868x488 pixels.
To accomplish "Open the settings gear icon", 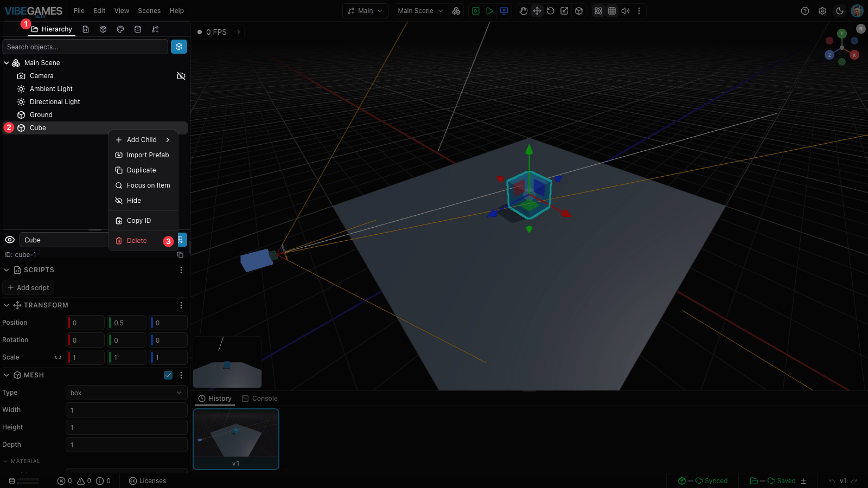I will [x=822, y=11].
